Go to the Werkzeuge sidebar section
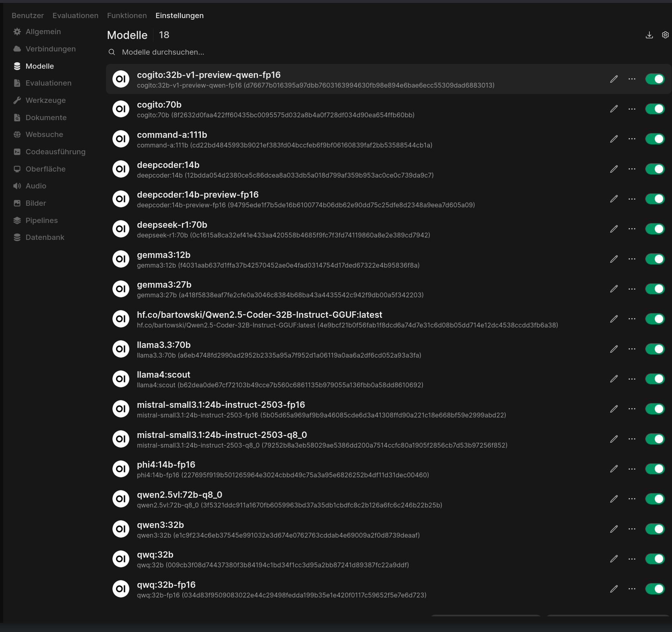 click(39, 100)
